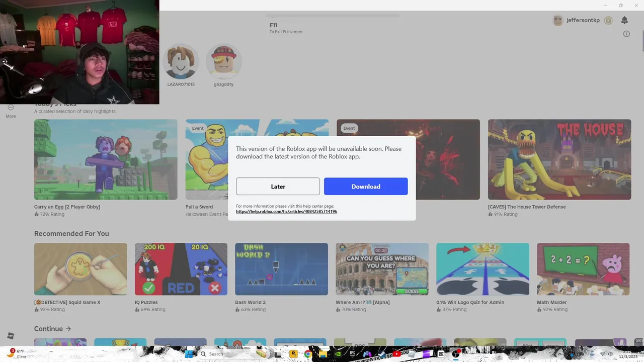Click the jeffersontkp username text
Viewport: 644px width, 362px height.
[583, 20]
